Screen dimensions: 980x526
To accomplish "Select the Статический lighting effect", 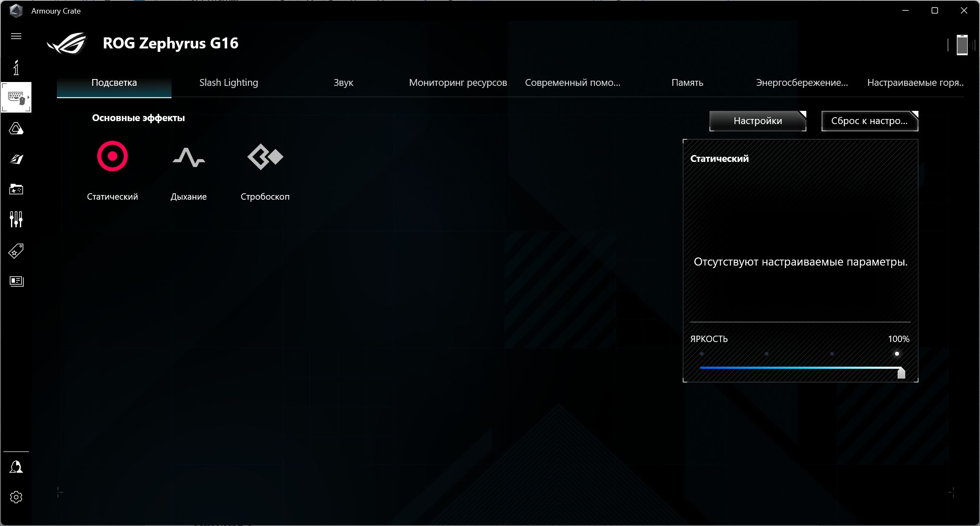I will pos(113,170).
